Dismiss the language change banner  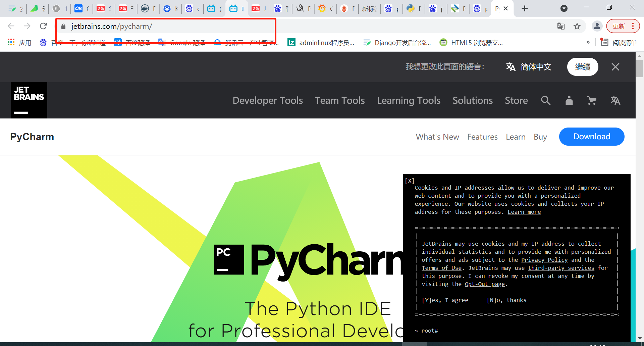(x=615, y=67)
